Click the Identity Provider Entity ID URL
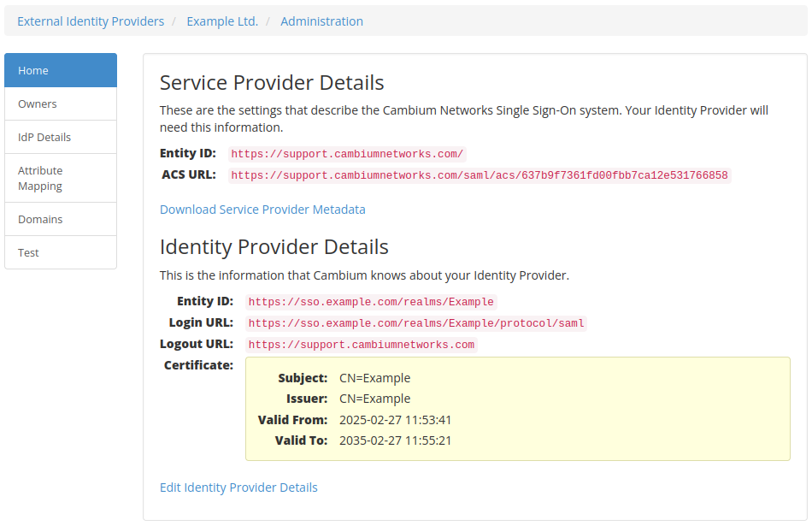Screen dimensions: 812x526 (x=371, y=302)
